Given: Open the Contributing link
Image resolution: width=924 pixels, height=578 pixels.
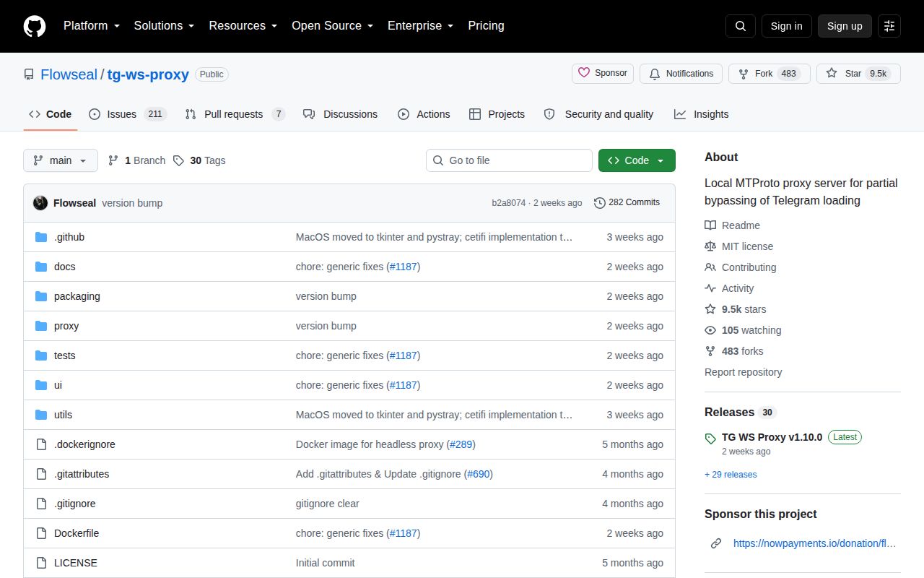Looking at the screenshot, I should coord(741,267).
